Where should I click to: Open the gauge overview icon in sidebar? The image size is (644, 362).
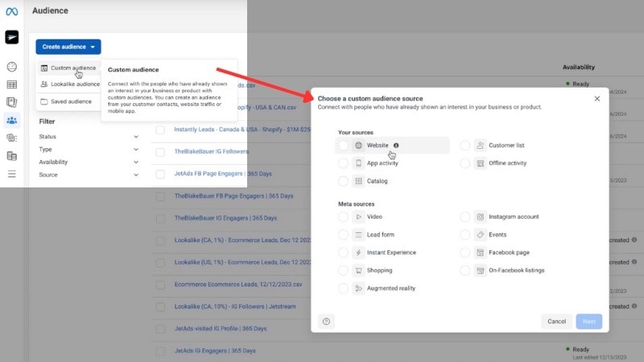12,67
